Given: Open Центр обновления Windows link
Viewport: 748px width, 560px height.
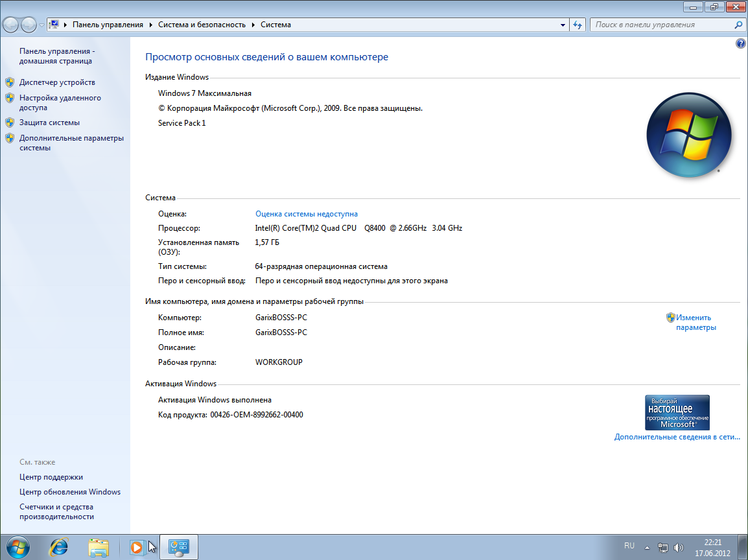Looking at the screenshot, I should [69, 492].
